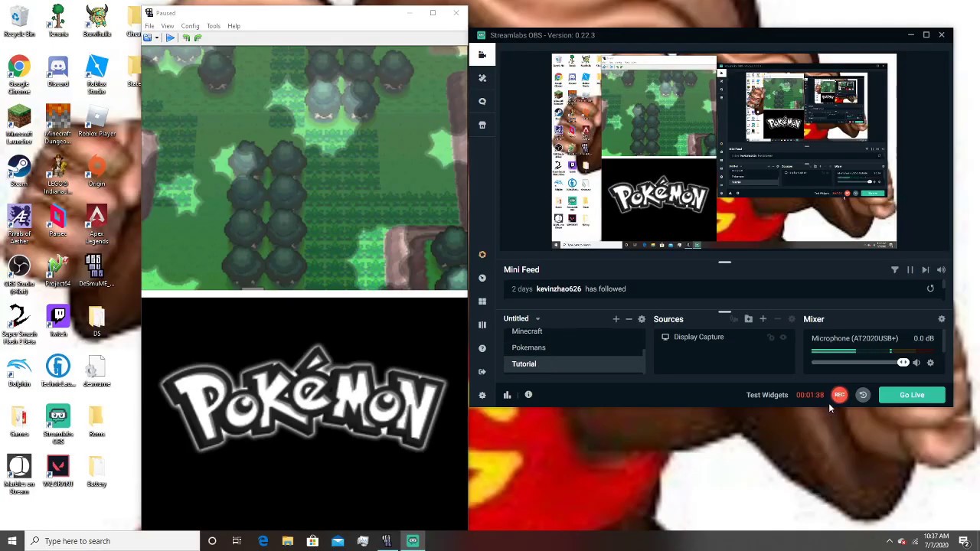The image size is (980, 551).
Task: Refresh the kevinzhao626 follow event
Action: 930,289
